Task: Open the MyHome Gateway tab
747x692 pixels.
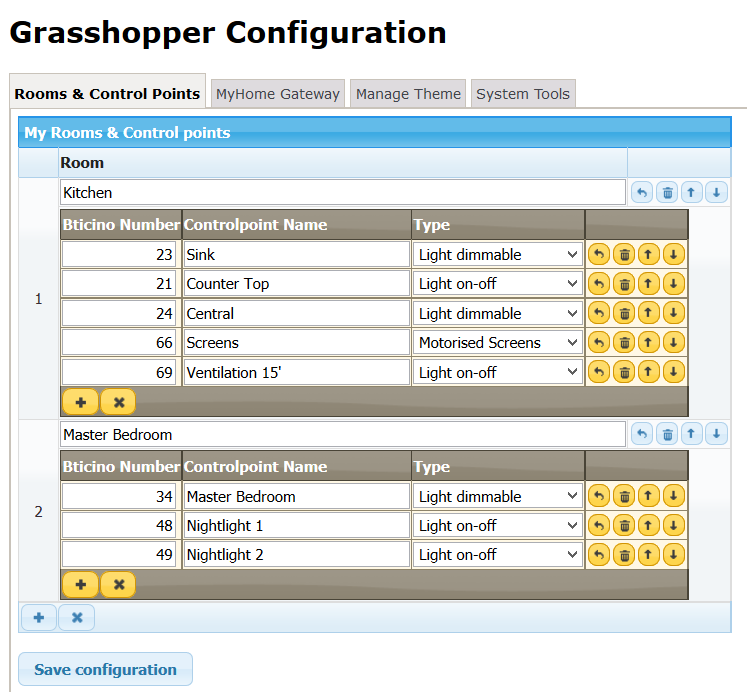Action: pyautogui.click(x=278, y=94)
